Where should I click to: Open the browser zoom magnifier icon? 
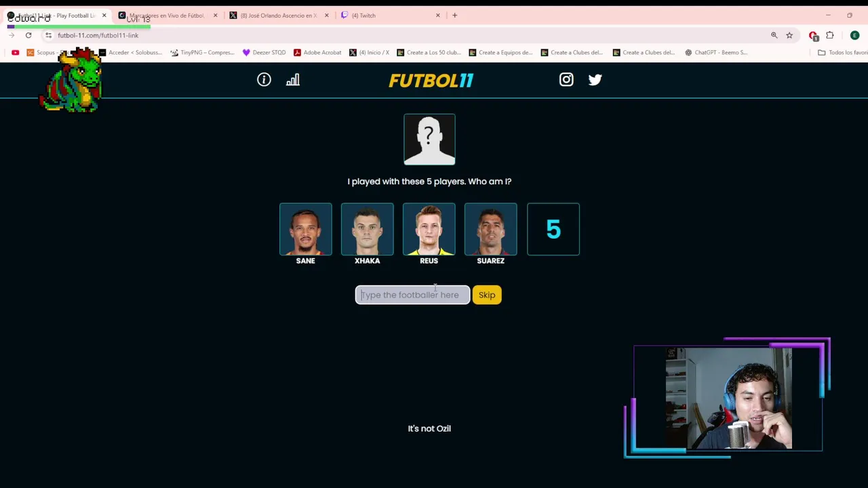pos(774,35)
